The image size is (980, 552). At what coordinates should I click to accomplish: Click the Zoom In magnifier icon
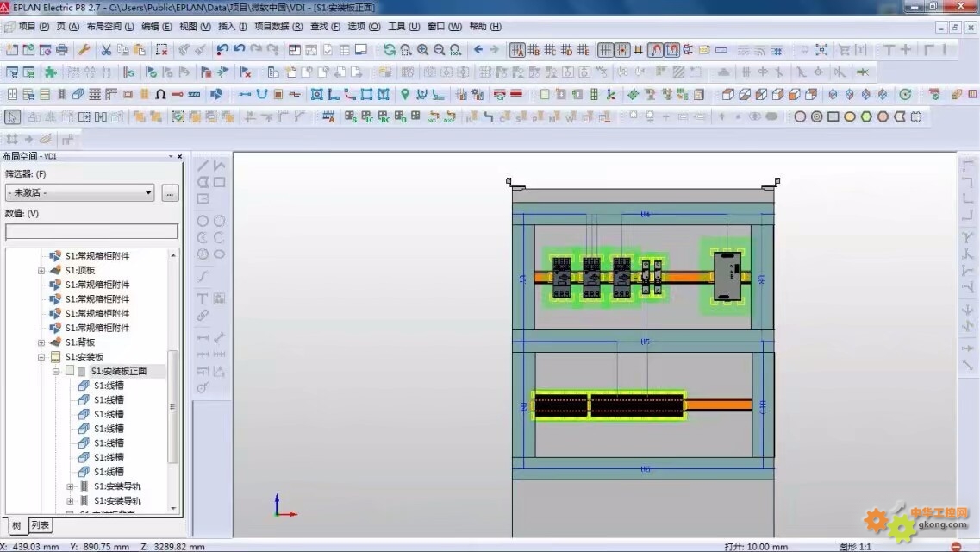pyautogui.click(x=423, y=49)
